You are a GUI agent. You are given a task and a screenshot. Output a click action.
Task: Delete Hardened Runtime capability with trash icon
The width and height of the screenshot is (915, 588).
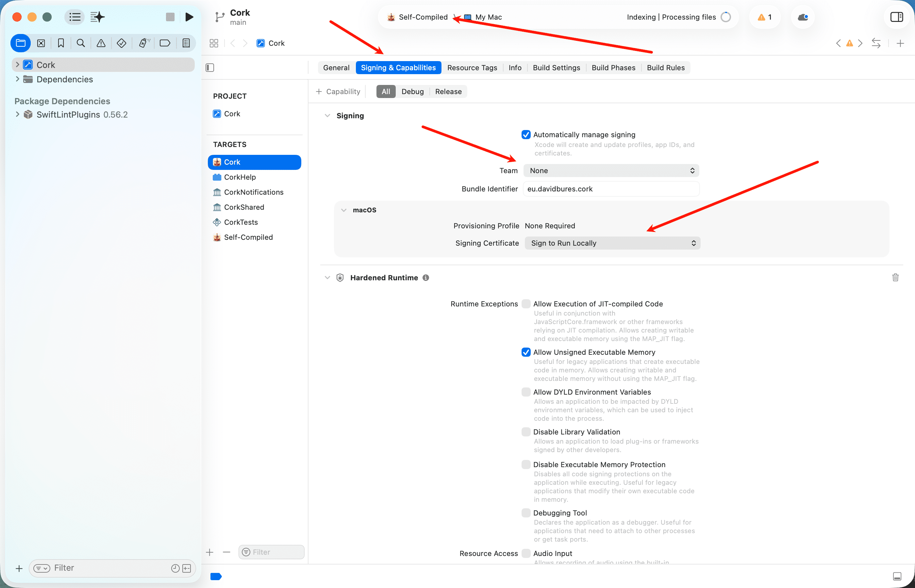[895, 278]
